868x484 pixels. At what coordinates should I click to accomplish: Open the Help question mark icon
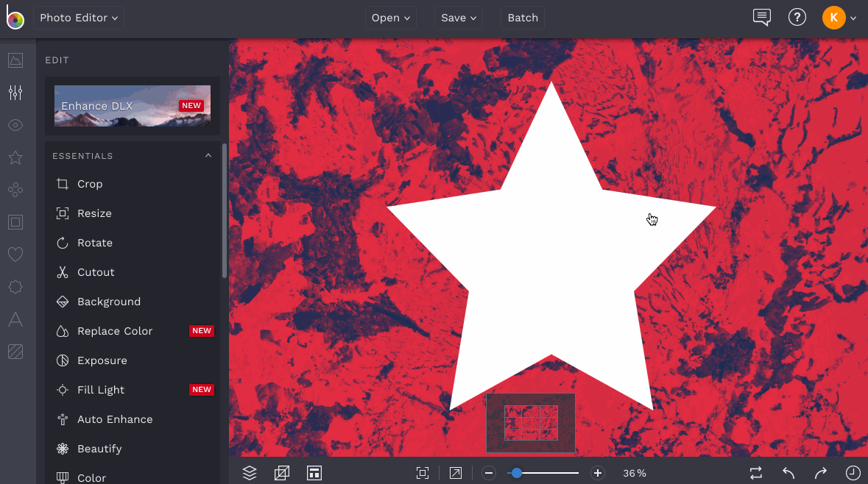pos(797,17)
